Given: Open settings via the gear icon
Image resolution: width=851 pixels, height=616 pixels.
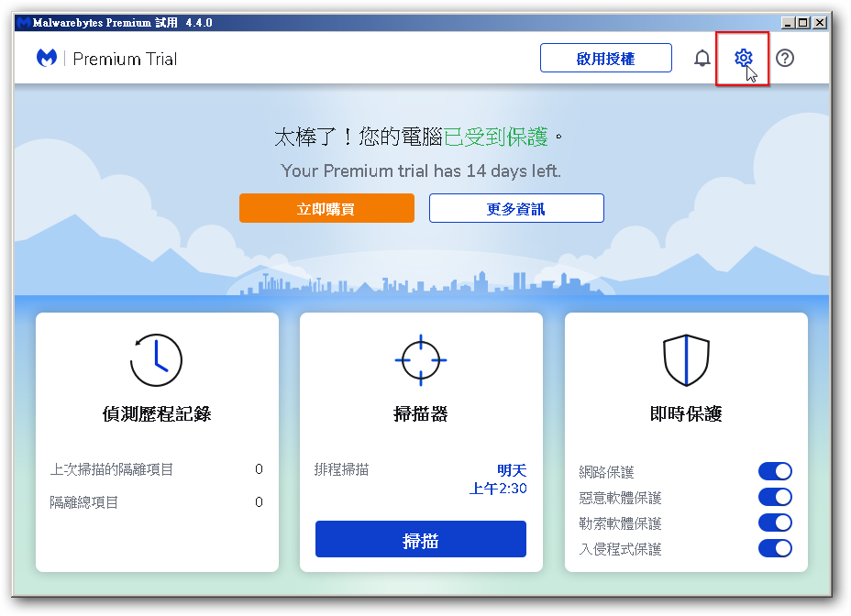Looking at the screenshot, I should pos(743,59).
